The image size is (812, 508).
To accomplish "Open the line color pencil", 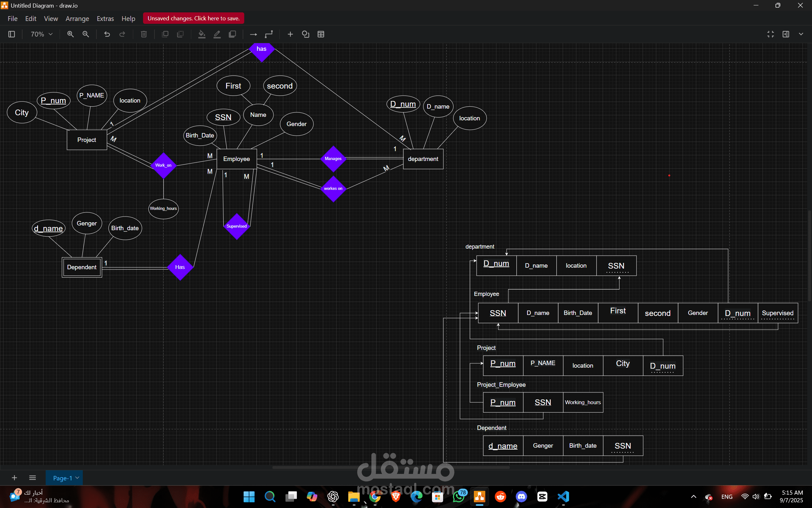I will click(217, 34).
